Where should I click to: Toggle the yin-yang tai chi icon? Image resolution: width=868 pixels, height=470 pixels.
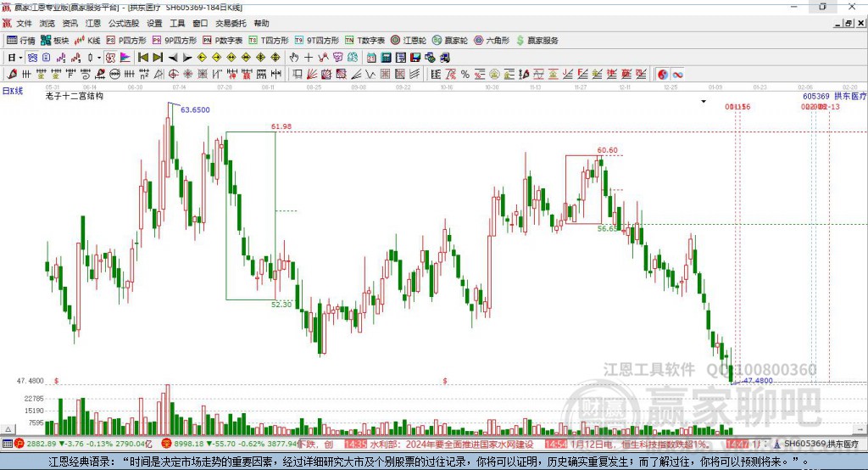pyautogui.click(x=663, y=75)
